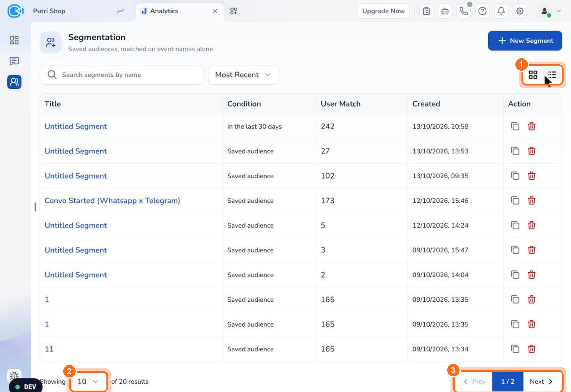Duplicate the segment with 242 user matches
Viewport: 571px width, 392px height.
pyautogui.click(x=515, y=126)
